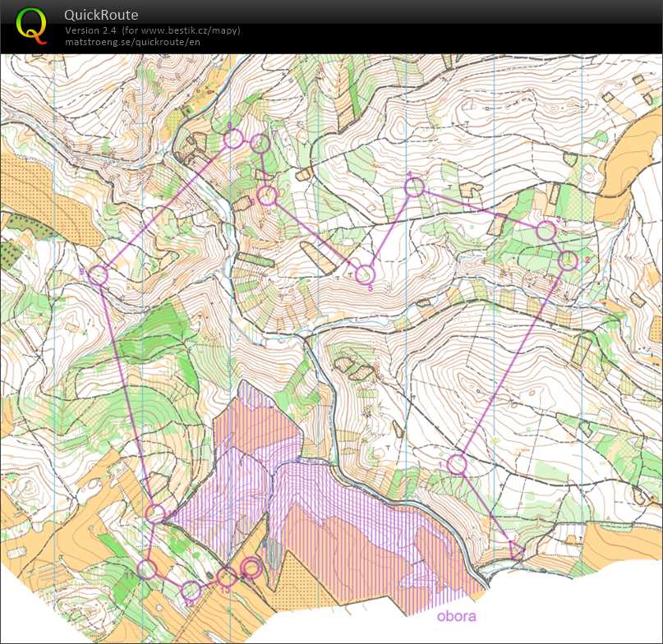Select control circle 5 on the map
Screen dimensions: 663x644
[x=365, y=274]
